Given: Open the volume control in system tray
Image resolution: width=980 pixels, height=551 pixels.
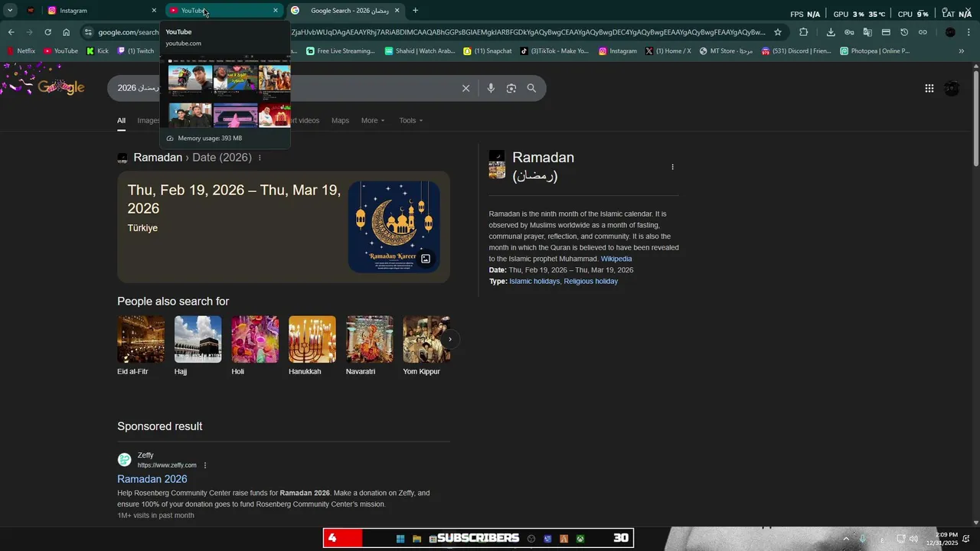Looking at the screenshot, I should tap(913, 539).
